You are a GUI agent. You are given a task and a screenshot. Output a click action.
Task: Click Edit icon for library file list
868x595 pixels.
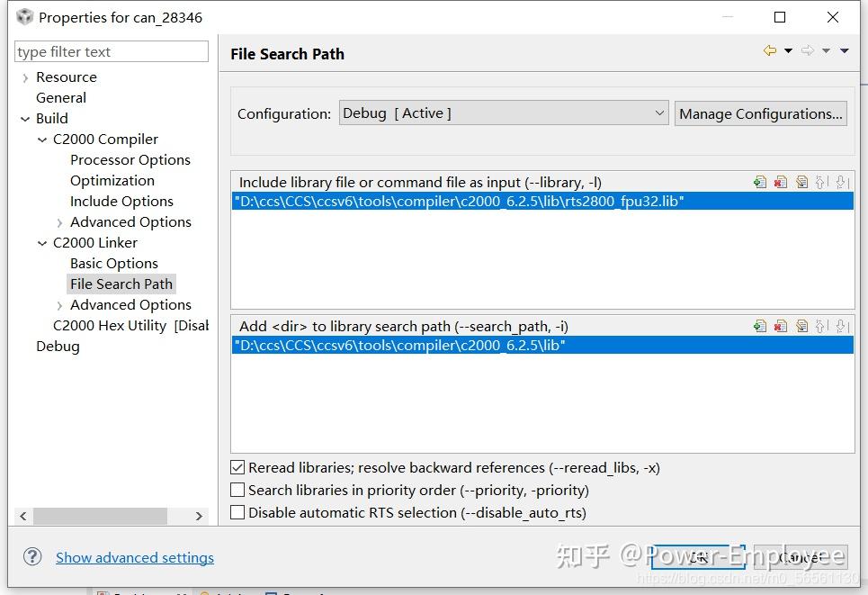pos(801,182)
